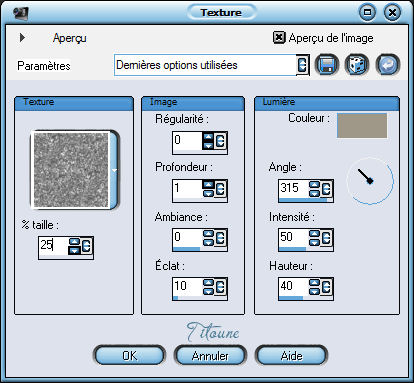Click the Profondeur input field
414x383 pixels.
tap(187, 189)
